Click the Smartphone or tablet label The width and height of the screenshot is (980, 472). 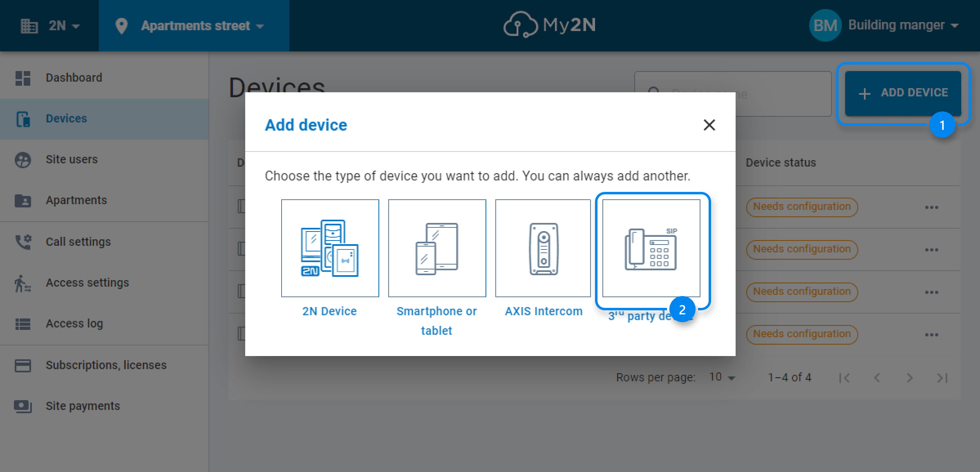point(436,321)
